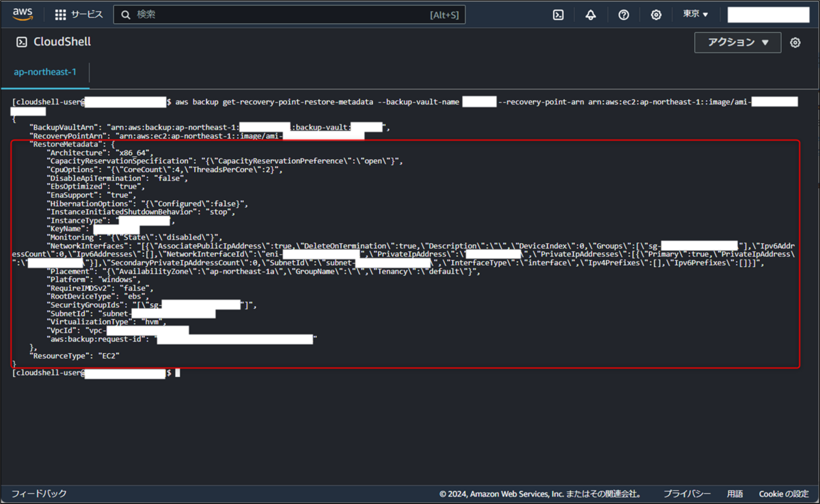This screenshot has width=820, height=504.
Task: Launch CloudShell from the top bar icon
Action: coord(558,14)
